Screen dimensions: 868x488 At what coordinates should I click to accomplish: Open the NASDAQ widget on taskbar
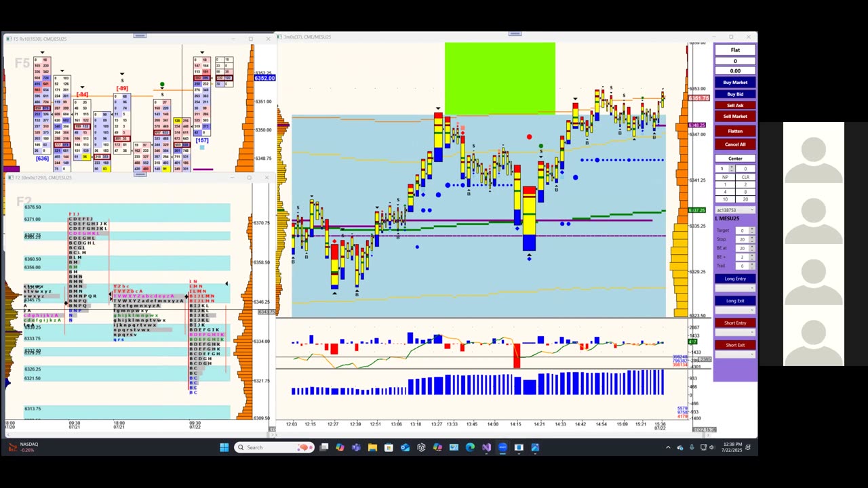click(23, 447)
